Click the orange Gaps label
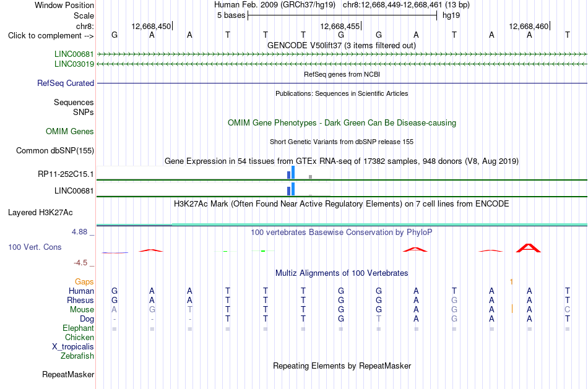The height and width of the screenshot is (389, 588). pos(84,282)
